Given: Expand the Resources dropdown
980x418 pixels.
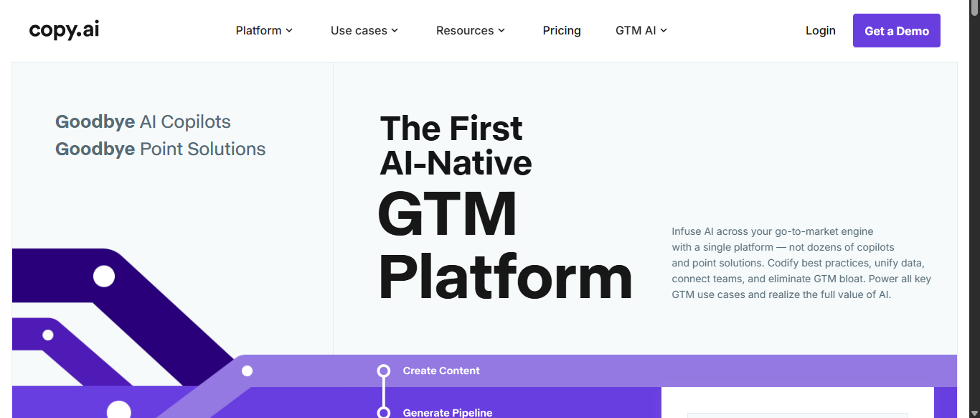Looking at the screenshot, I should point(471,30).
